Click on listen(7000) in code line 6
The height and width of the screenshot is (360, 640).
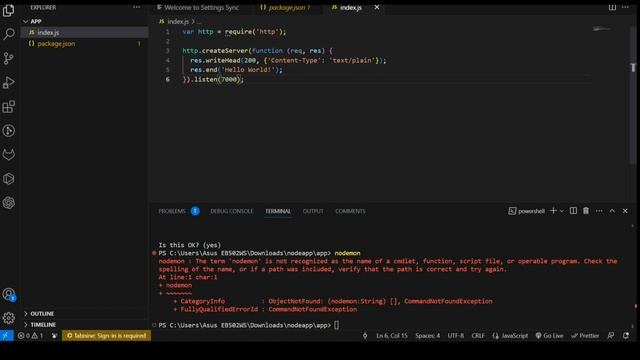pos(218,79)
